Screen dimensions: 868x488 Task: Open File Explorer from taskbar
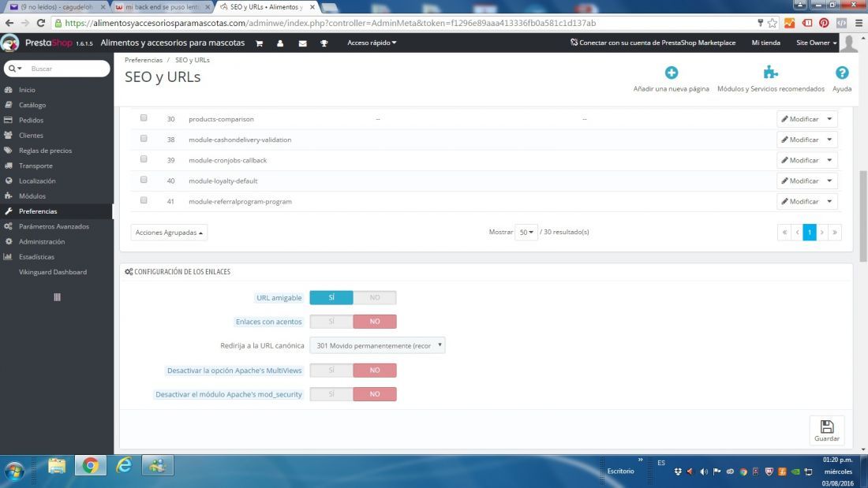57,466
